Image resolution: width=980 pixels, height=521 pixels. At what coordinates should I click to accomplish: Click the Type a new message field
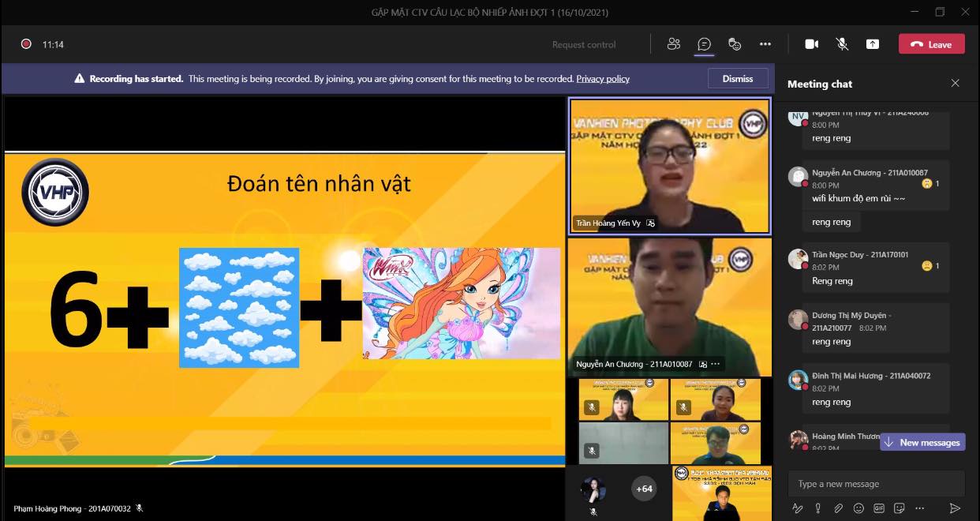pos(877,484)
